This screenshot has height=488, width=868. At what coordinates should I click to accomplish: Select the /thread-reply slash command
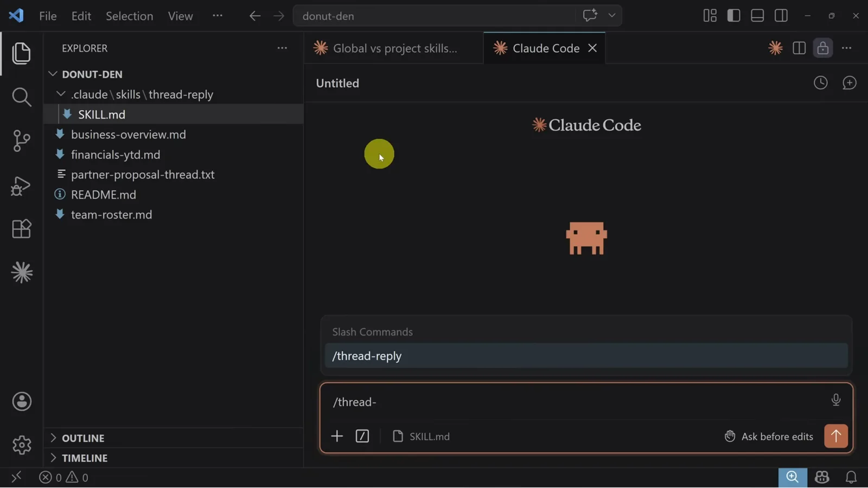pos(586,356)
